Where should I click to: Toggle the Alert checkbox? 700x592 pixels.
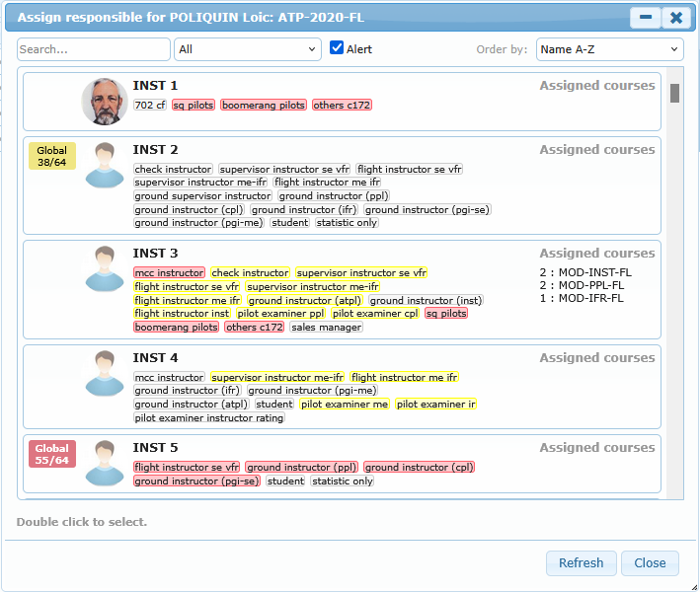pos(337,48)
